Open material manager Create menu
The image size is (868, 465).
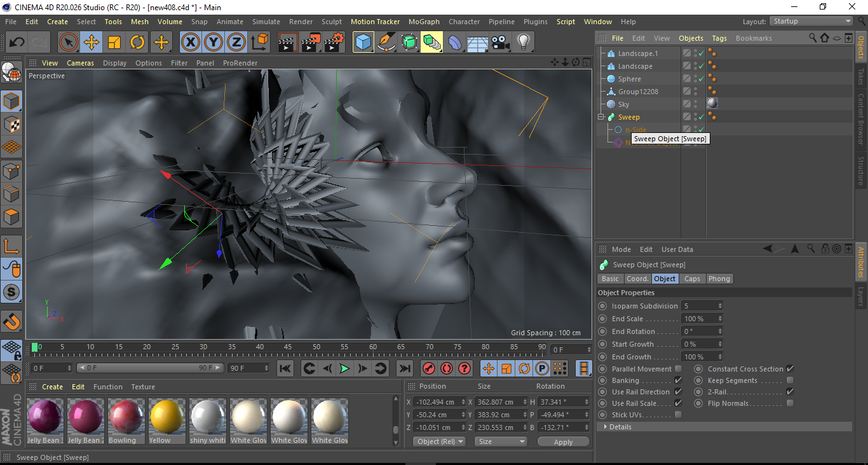(x=53, y=387)
